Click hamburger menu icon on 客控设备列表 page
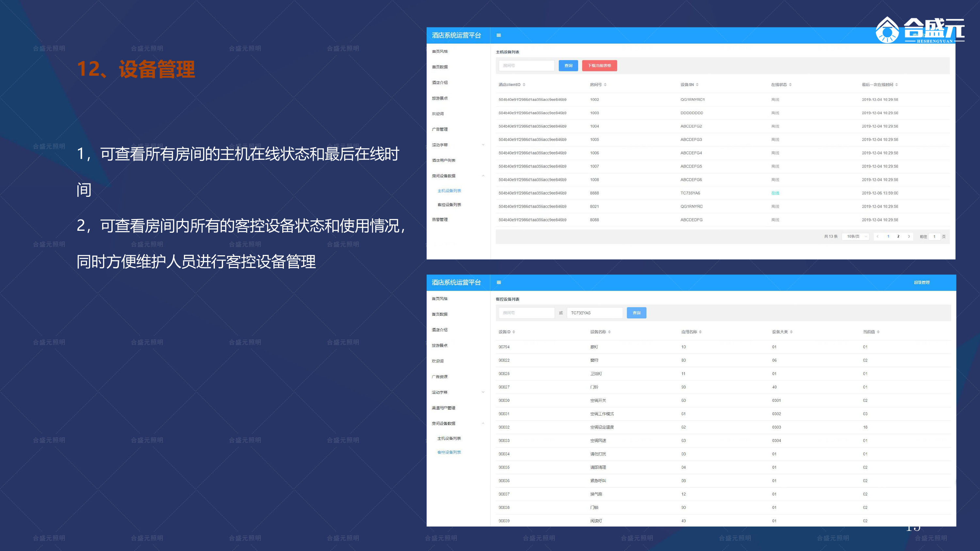 click(x=498, y=283)
